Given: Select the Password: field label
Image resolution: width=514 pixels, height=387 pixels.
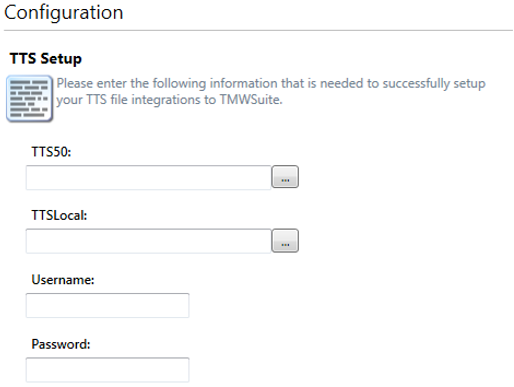Looking at the screenshot, I should point(61,344).
